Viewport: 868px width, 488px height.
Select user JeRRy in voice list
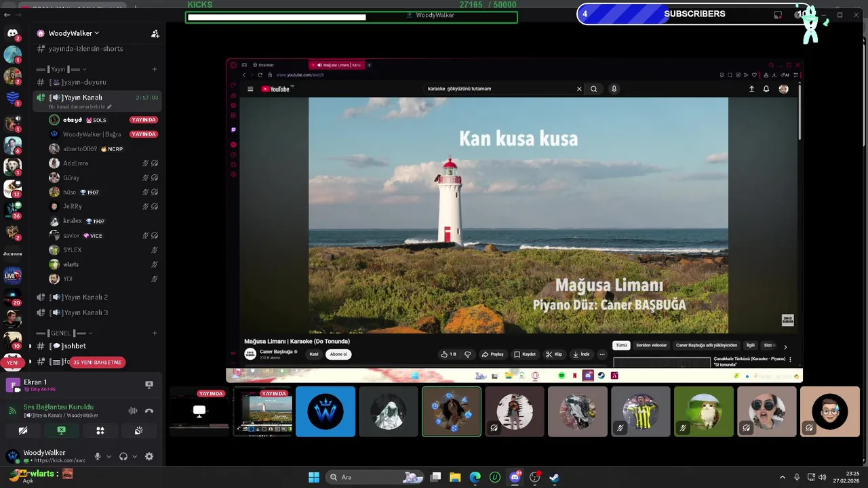point(72,206)
